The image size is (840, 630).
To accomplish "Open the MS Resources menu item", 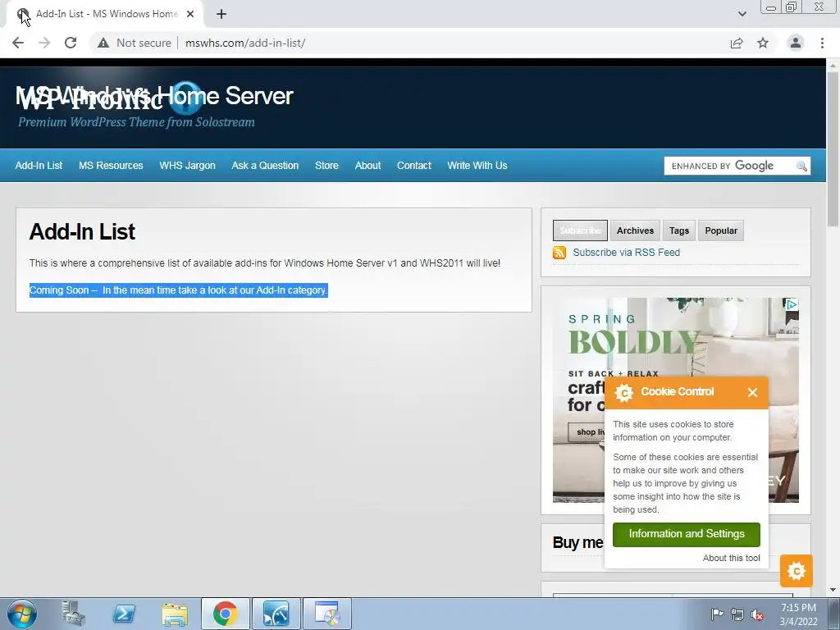I will pyautogui.click(x=111, y=166).
